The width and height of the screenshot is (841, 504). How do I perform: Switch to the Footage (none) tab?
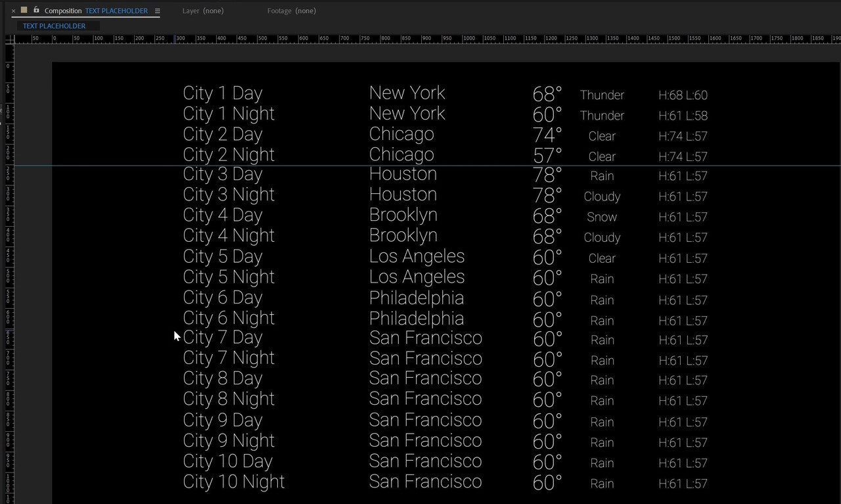292,11
